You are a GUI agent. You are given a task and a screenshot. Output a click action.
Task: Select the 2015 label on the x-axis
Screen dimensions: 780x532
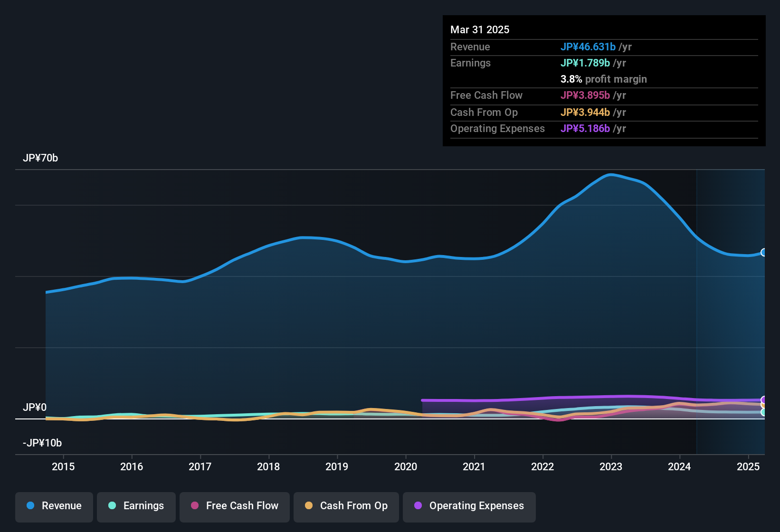click(63, 466)
